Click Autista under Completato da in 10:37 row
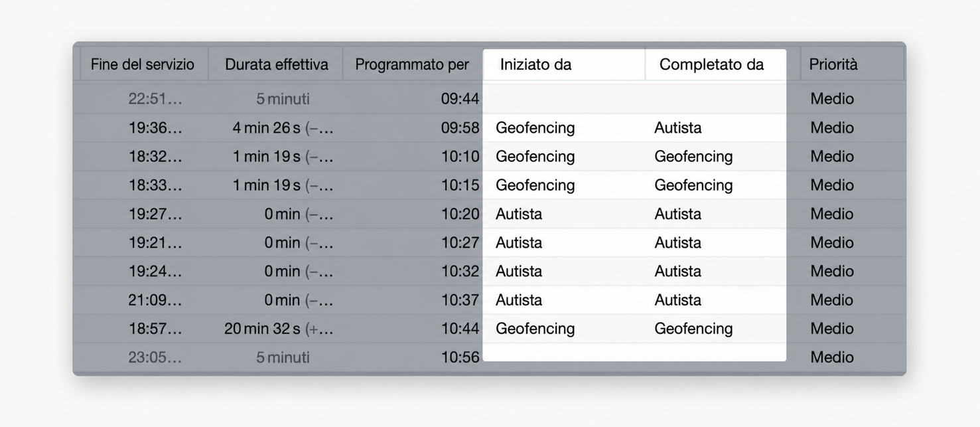The image size is (980, 427). point(677,299)
